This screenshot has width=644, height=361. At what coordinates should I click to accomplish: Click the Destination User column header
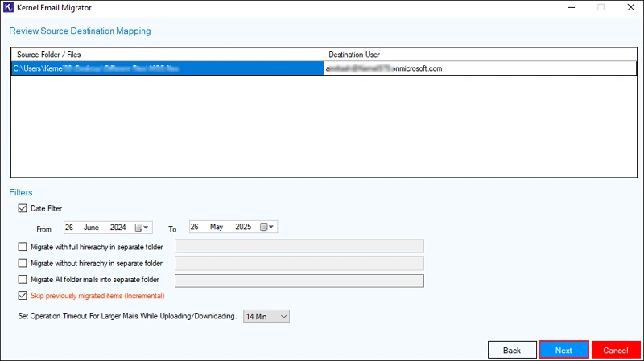(x=480, y=55)
